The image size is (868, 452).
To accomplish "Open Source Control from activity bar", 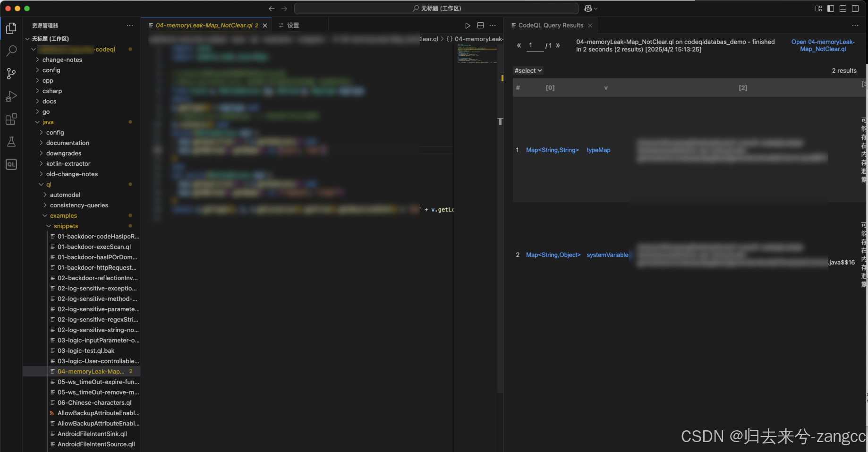I will pos(11,74).
